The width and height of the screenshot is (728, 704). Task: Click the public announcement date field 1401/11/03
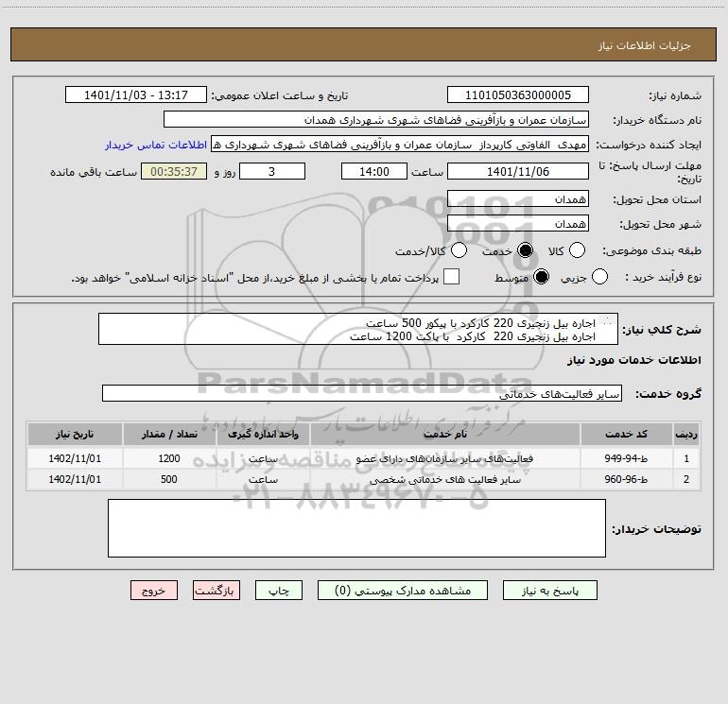(x=136, y=95)
